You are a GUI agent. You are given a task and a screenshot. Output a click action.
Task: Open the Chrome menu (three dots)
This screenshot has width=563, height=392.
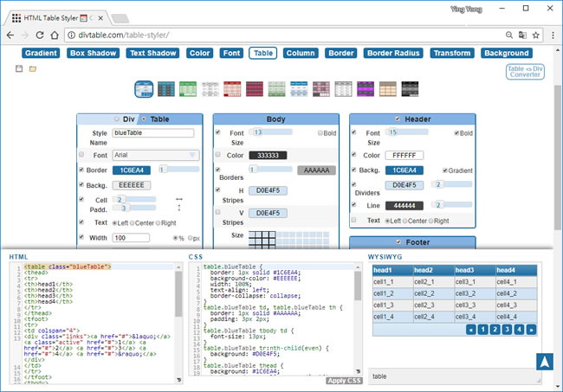coord(552,35)
